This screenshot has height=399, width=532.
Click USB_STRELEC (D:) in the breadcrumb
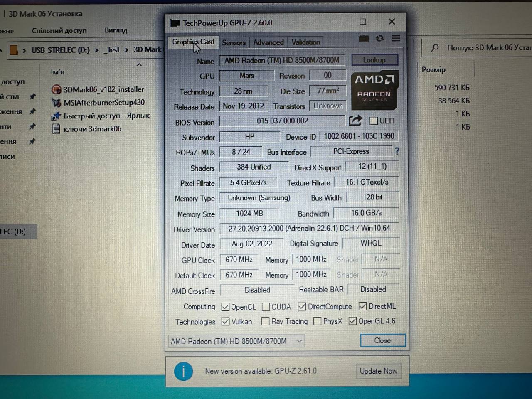click(x=61, y=50)
